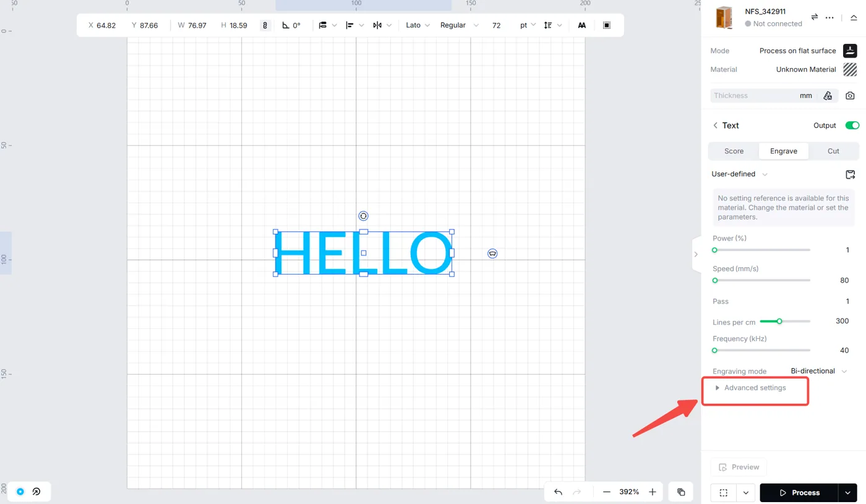The height and width of the screenshot is (504, 866).
Task: Click the text outline AA icon
Action: pos(582,25)
